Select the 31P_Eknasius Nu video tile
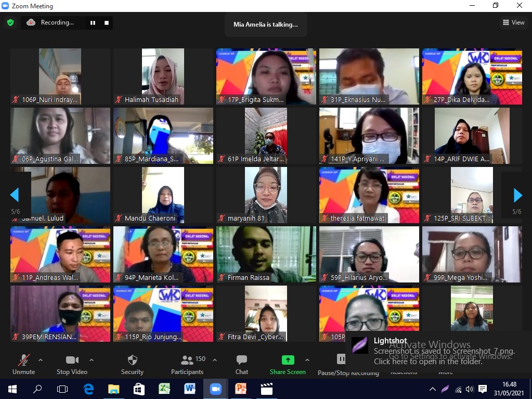The width and height of the screenshot is (532, 399). coord(369,76)
